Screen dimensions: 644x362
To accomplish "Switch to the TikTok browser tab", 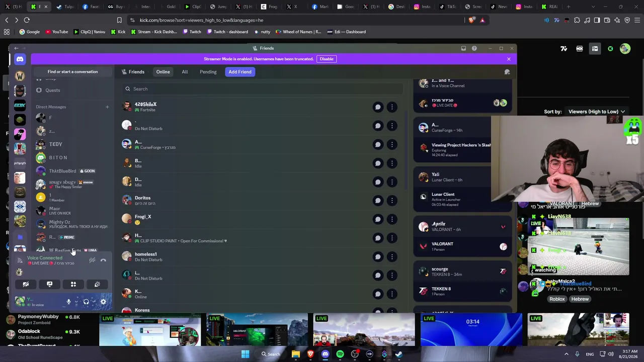I will [x=447, y=7].
